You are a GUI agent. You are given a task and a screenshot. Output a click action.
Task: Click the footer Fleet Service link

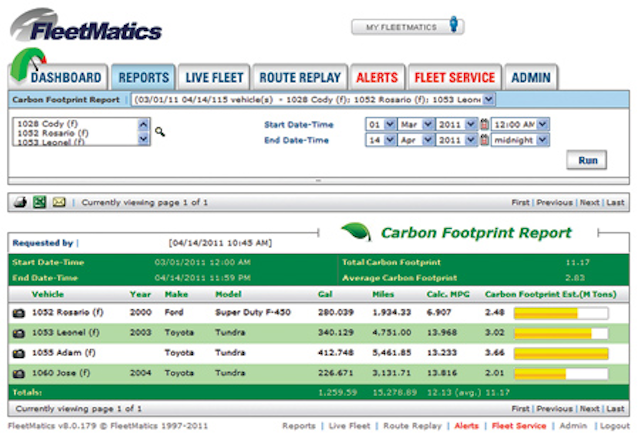coord(519,426)
